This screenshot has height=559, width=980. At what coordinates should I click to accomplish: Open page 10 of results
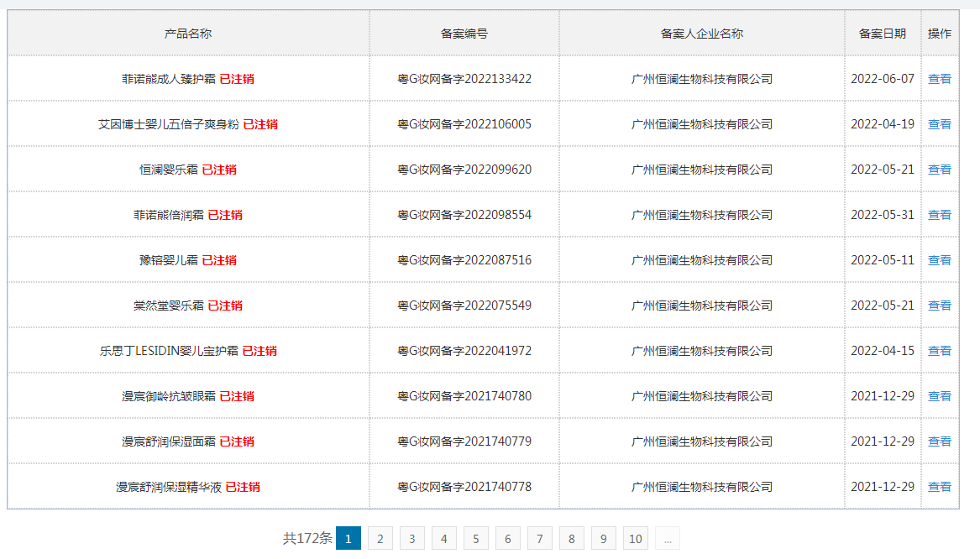click(636, 538)
